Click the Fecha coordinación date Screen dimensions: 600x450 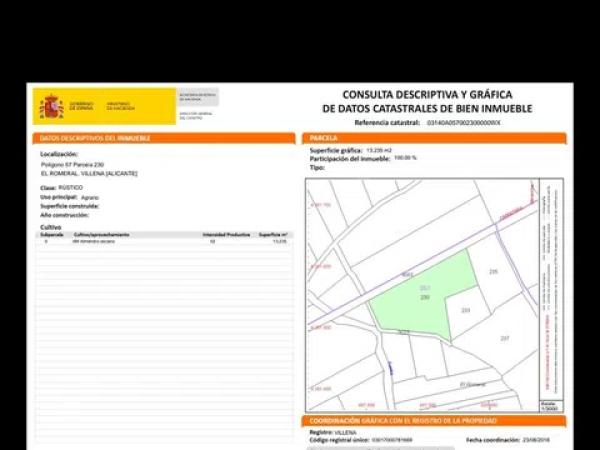(x=548, y=439)
